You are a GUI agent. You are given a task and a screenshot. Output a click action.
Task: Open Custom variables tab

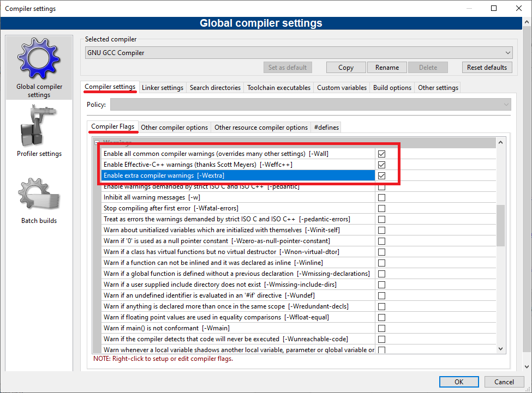(x=342, y=88)
